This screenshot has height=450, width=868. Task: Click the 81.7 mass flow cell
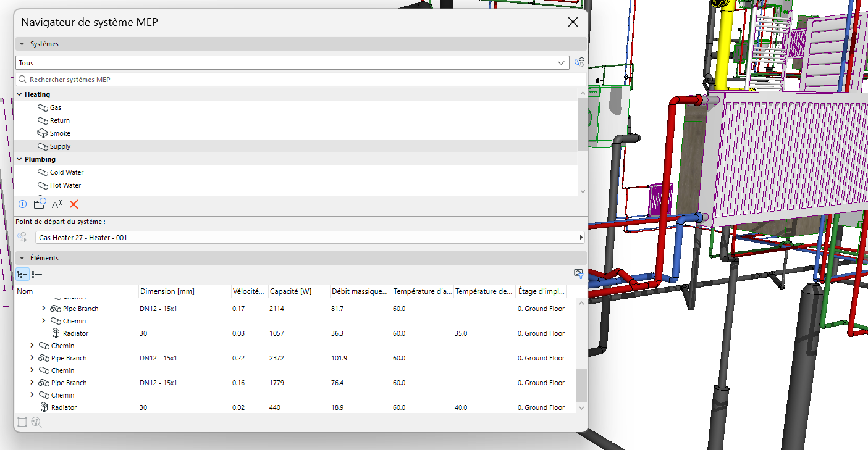337,309
